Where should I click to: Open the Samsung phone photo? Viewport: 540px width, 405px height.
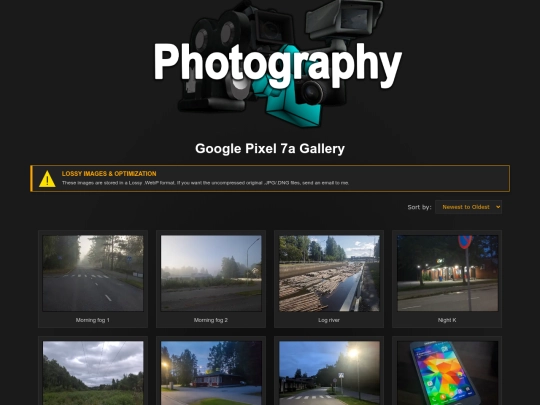pos(447,373)
